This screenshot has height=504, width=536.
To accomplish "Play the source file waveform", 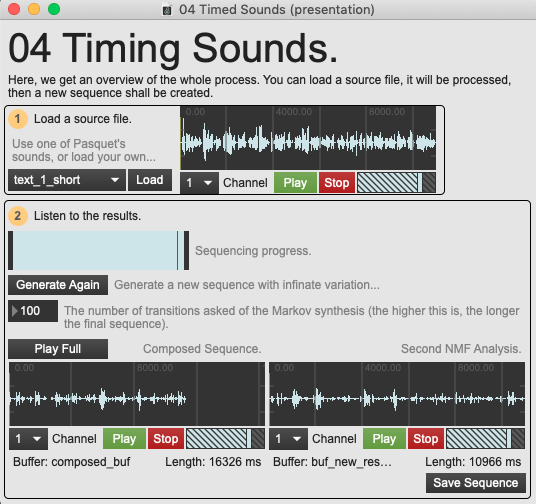I will click(x=295, y=183).
